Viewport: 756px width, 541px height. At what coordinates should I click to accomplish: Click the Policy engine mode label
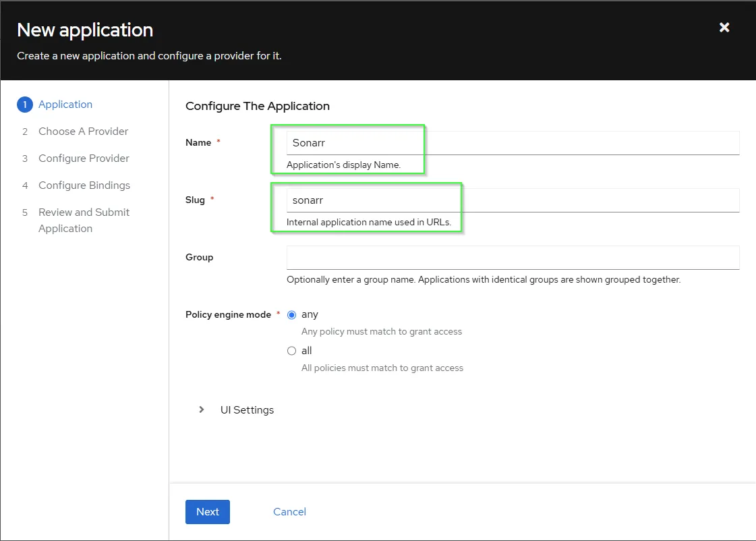click(228, 315)
